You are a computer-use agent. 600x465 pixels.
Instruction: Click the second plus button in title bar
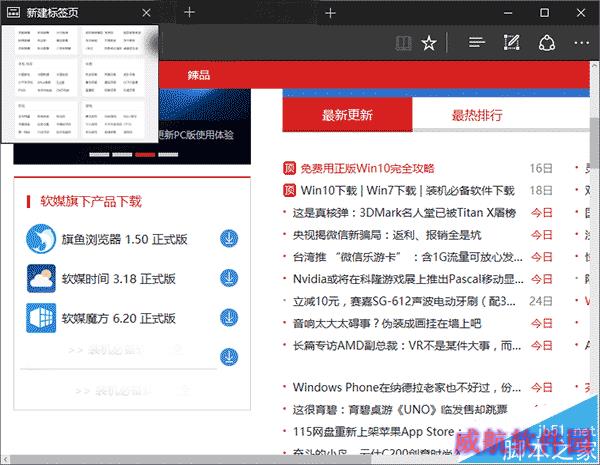[x=330, y=13]
